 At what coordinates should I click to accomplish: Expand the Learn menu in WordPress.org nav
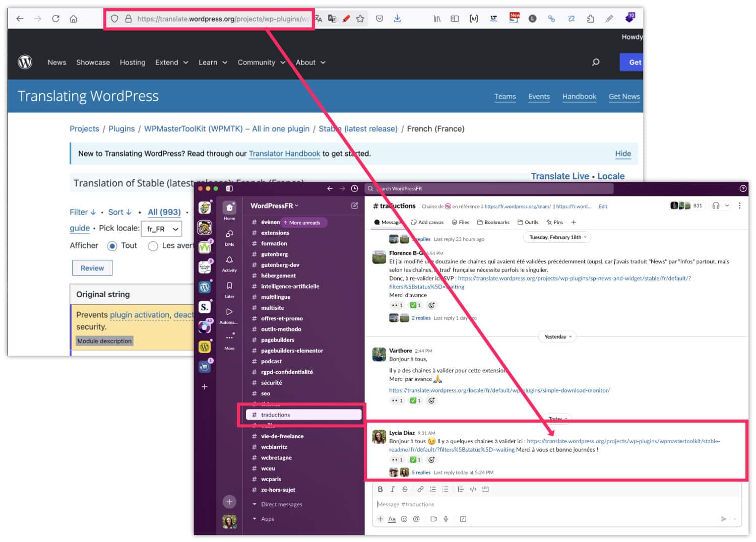coord(213,62)
